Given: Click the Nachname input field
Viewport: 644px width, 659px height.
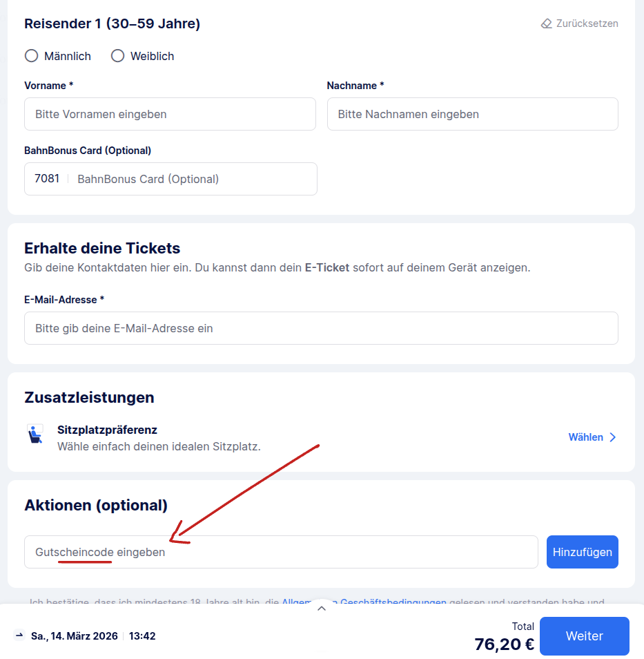Looking at the screenshot, I should tap(472, 113).
